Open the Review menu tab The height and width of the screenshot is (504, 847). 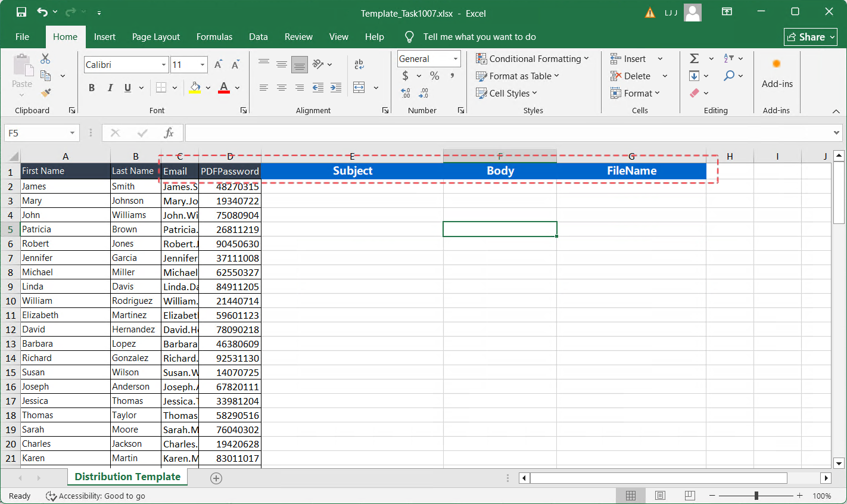pos(298,37)
